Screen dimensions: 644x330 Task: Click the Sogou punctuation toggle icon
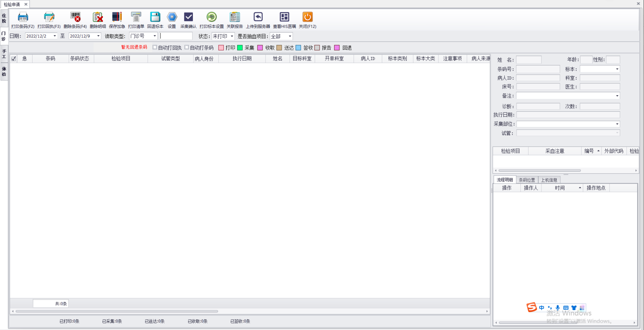click(x=549, y=307)
